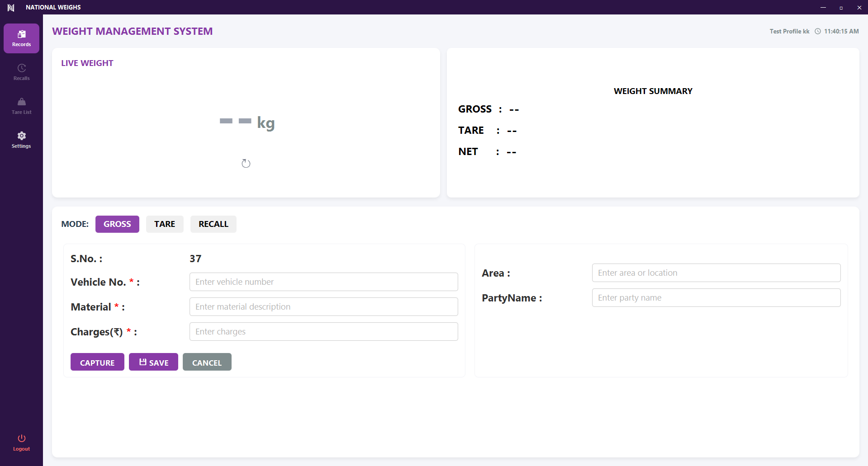Image resolution: width=868 pixels, height=466 pixels.
Task: Focus the Vehicle No. input field
Action: pyautogui.click(x=324, y=282)
